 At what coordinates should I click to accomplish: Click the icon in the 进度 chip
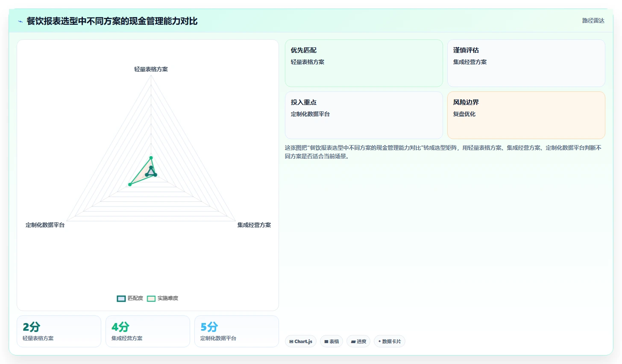point(353,342)
